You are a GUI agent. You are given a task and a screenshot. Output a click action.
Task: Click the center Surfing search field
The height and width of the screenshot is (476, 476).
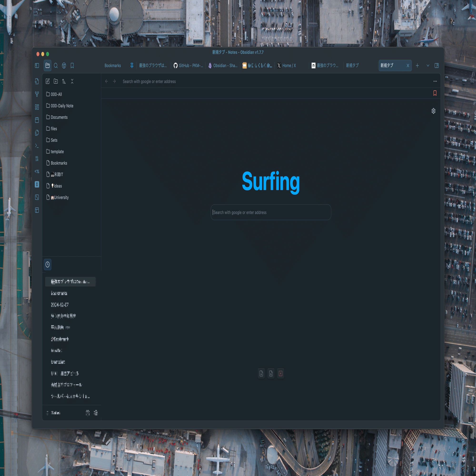click(271, 212)
